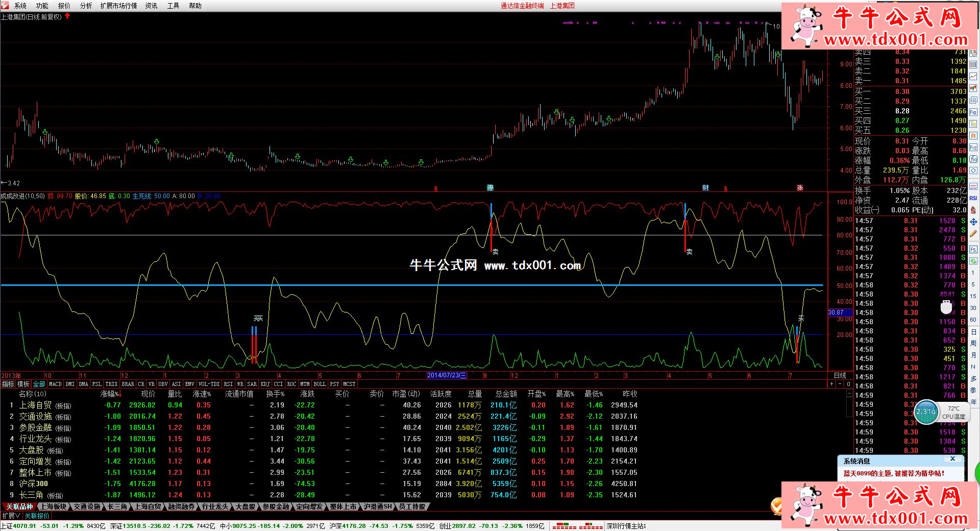The height and width of the screenshot is (531, 980).
Task: Select monthly 月 period in sidebar
Action: (x=973, y=355)
